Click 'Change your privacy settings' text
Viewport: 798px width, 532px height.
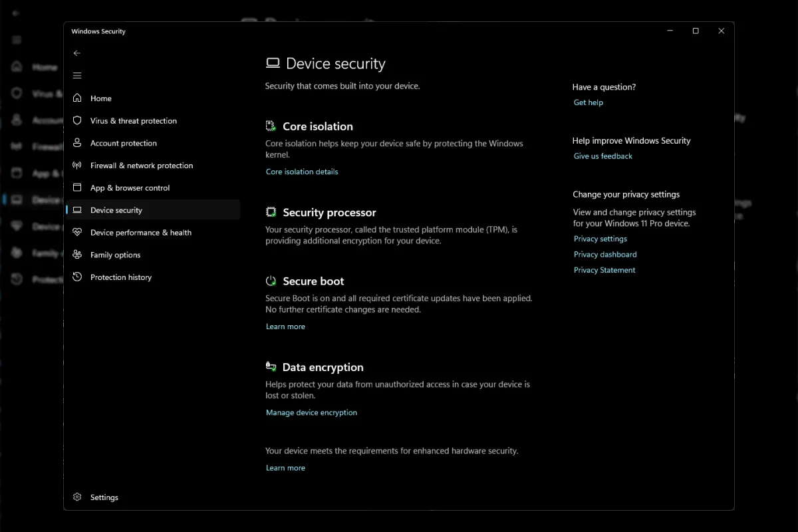point(626,195)
